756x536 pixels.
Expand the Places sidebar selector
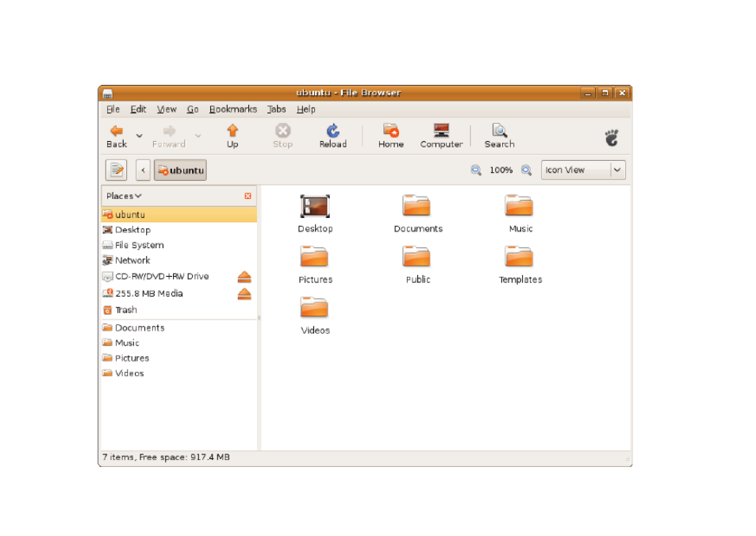coord(124,196)
